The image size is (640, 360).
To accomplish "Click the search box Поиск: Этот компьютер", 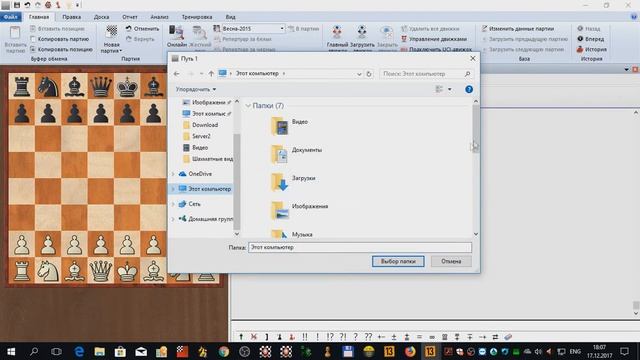I will pyautogui.click(x=426, y=74).
